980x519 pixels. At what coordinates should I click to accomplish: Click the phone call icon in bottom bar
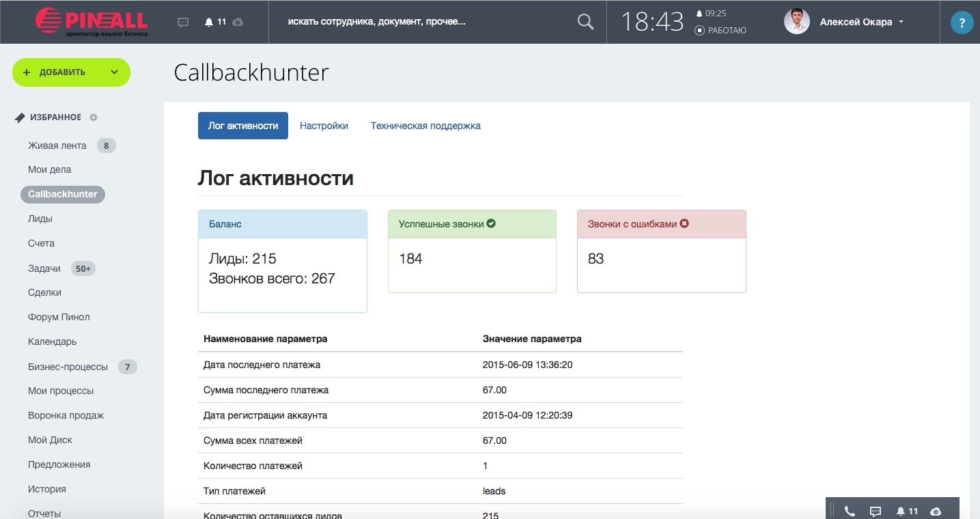[850, 511]
